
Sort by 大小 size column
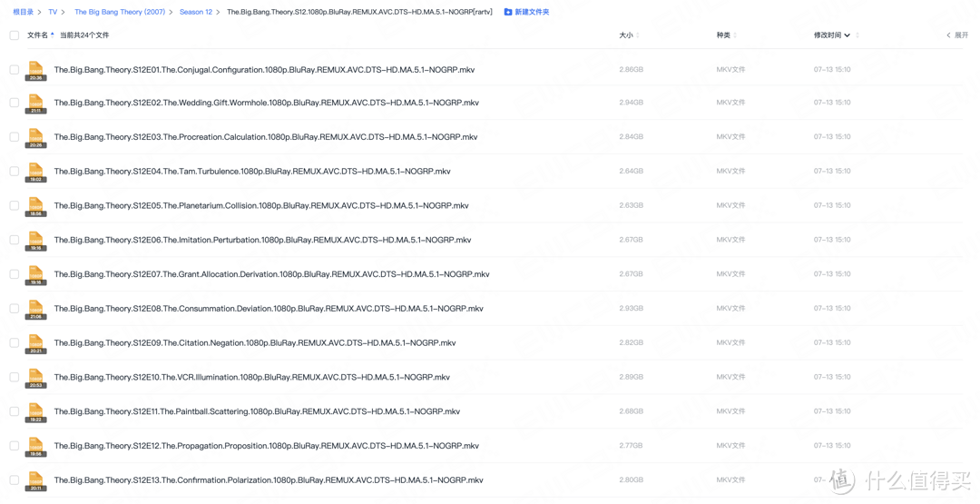coord(629,35)
